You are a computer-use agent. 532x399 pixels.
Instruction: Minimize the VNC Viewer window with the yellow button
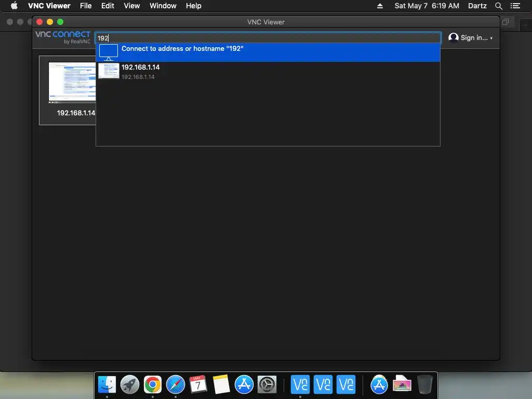tap(50, 22)
